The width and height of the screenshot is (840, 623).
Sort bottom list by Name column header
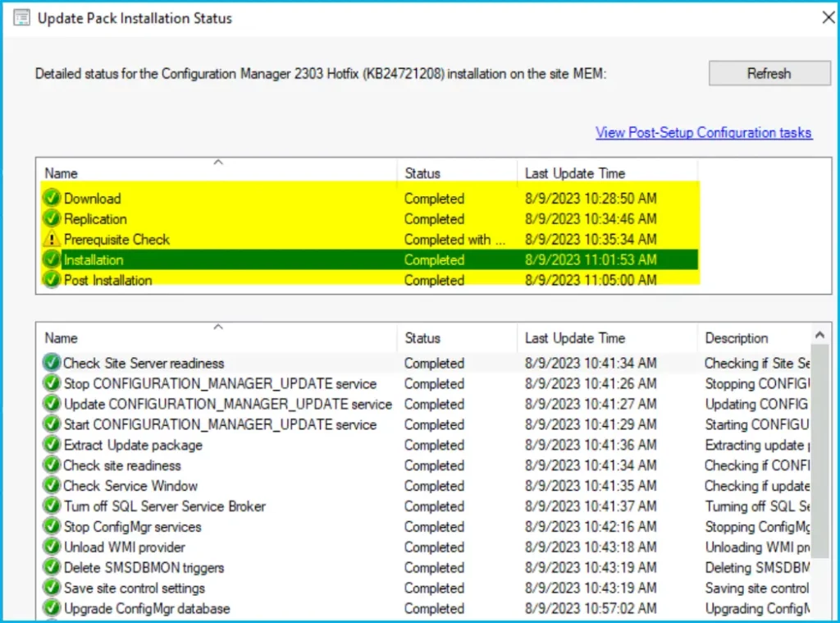(x=217, y=338)
